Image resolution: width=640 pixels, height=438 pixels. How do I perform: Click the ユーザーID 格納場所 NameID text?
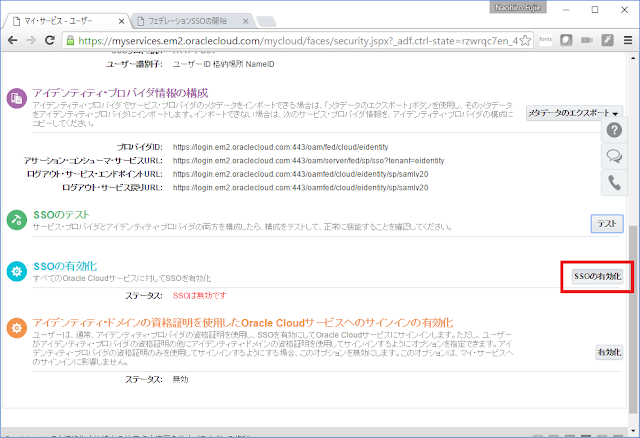pyautogui.click(x=223, y=64)
